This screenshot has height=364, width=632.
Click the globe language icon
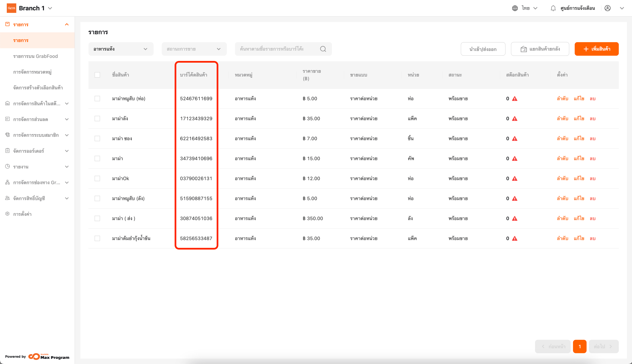point(515,8)
